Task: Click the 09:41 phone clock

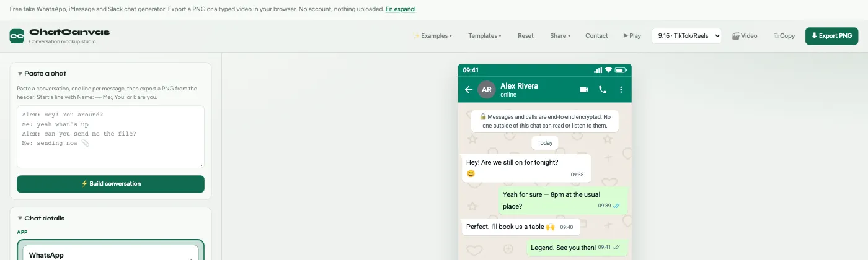Action: 471,70
